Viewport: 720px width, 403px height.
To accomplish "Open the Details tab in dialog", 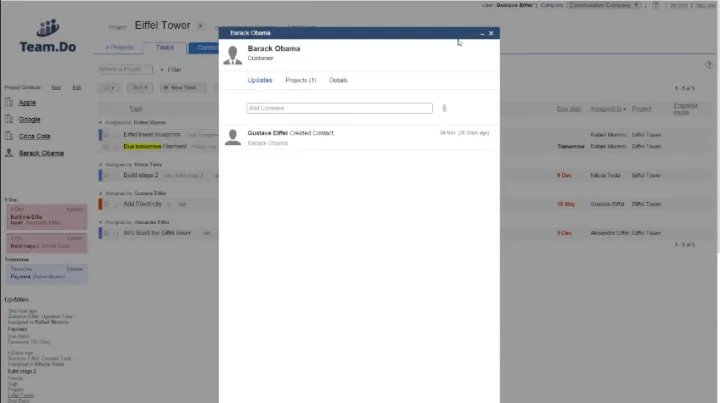I will 338,80.
